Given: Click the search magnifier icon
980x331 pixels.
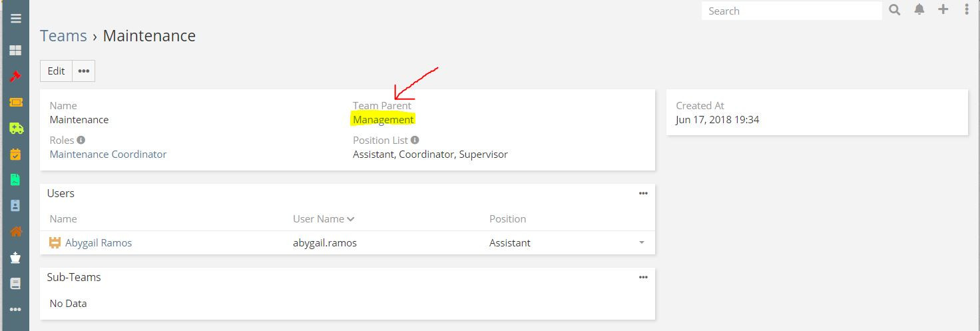Looking at the screenshot, I should 895,10.
